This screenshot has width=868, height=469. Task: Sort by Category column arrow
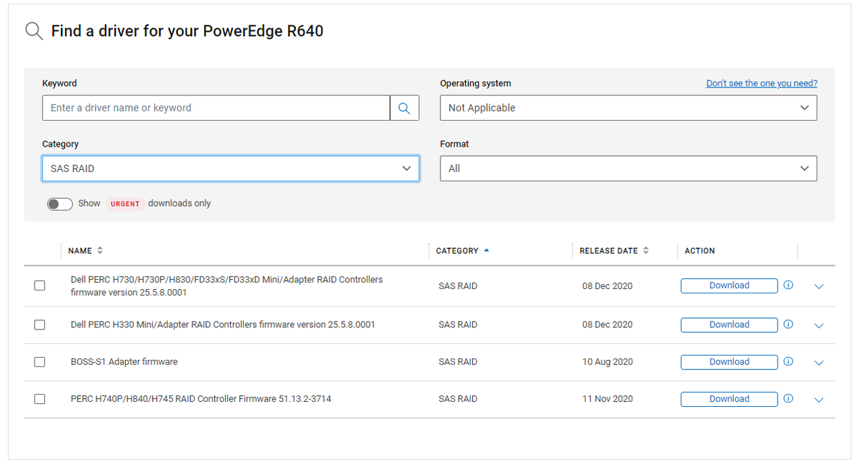(486, 250)
